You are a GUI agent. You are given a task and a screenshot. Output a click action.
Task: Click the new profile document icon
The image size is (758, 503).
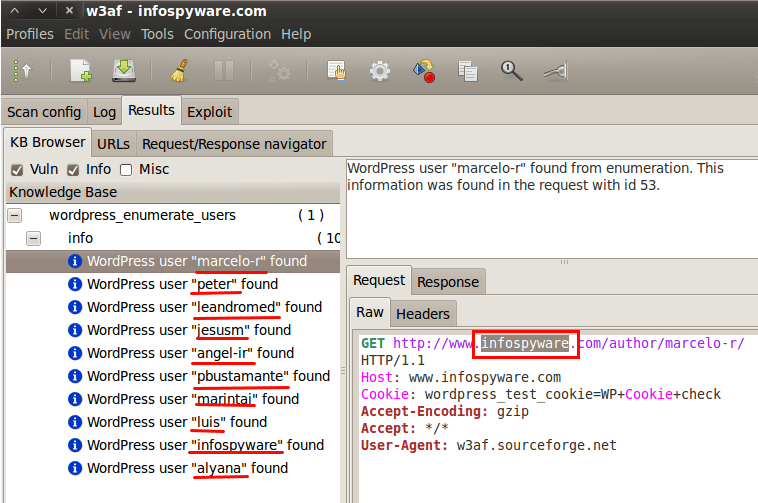pyautogui.click(x=80, y=71)
